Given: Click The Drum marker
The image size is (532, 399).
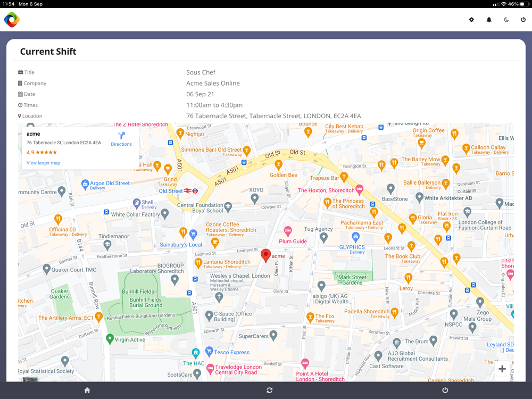Looking at the screenshot, I should 433,340.
